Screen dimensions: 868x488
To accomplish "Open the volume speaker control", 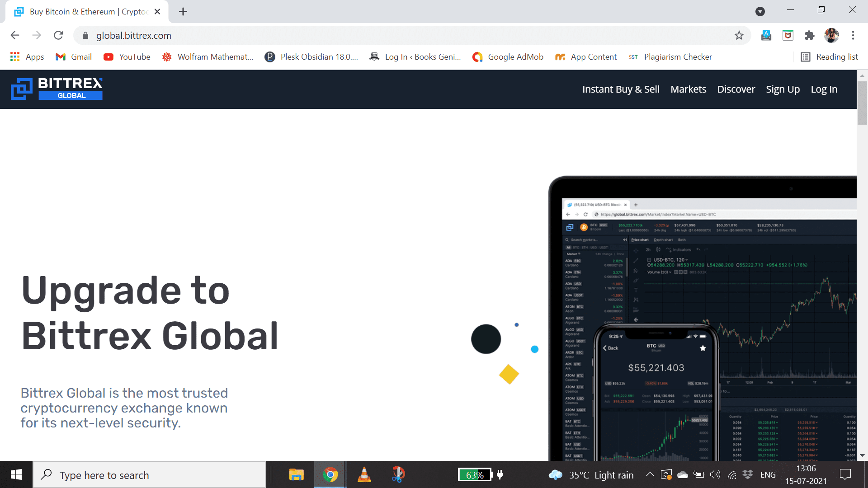I will (x=715, y=474).
